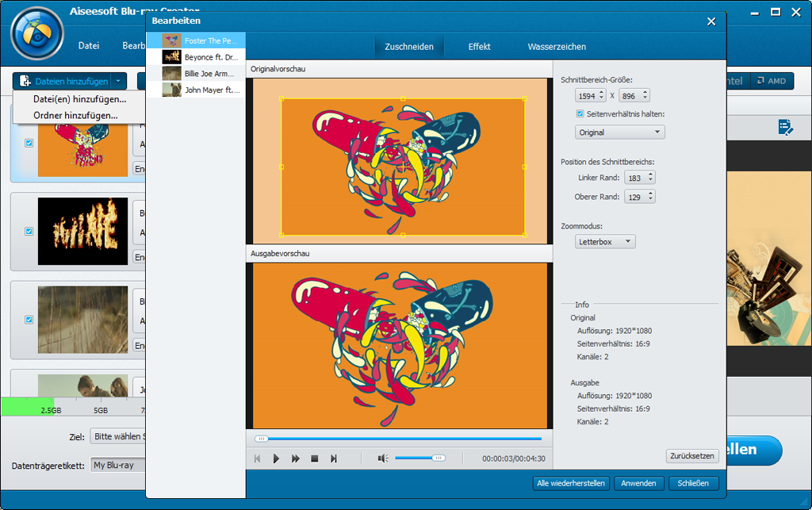Disable the second video's checkbox
The width and height of the screenshot is (812, 510).
[29, 232]
